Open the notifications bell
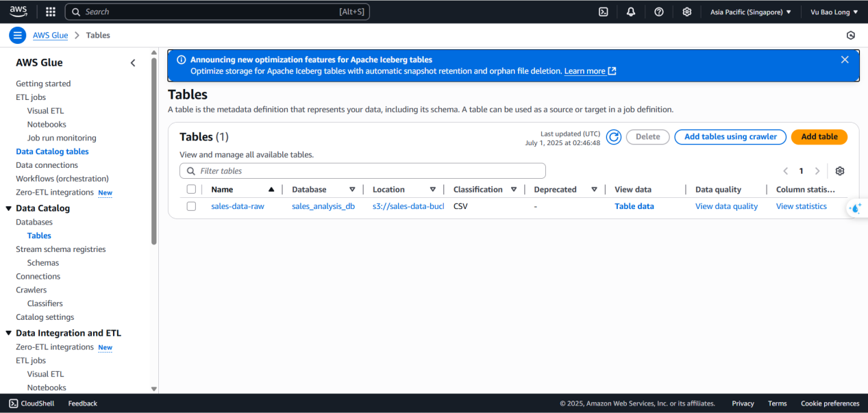 (x=631, y=12)
